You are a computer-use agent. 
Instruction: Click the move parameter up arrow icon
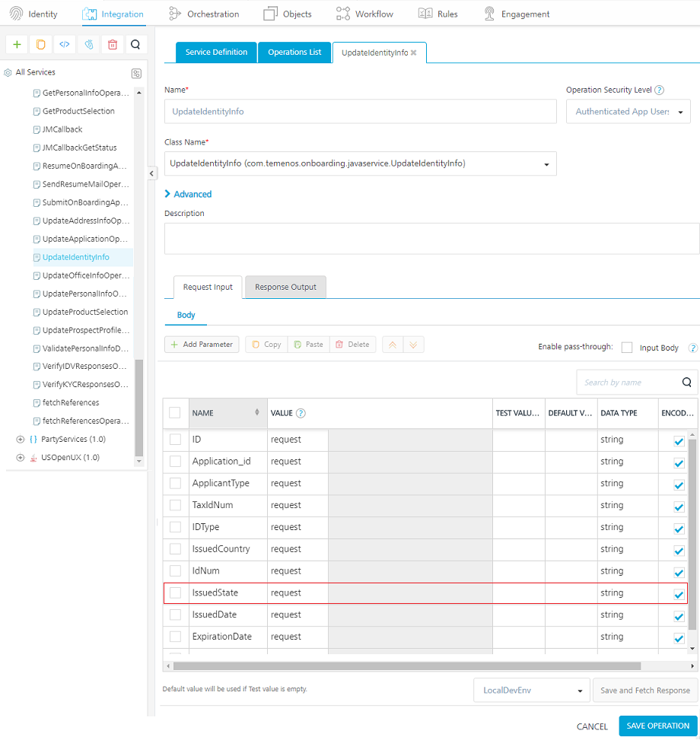(393, 345)
